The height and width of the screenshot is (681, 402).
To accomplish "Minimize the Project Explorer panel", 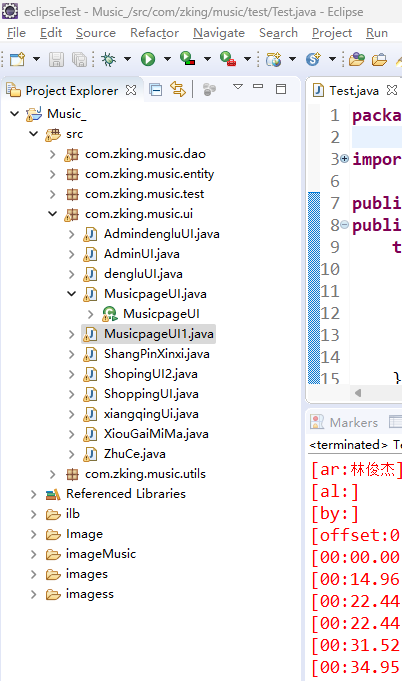I will pos(258,86).
